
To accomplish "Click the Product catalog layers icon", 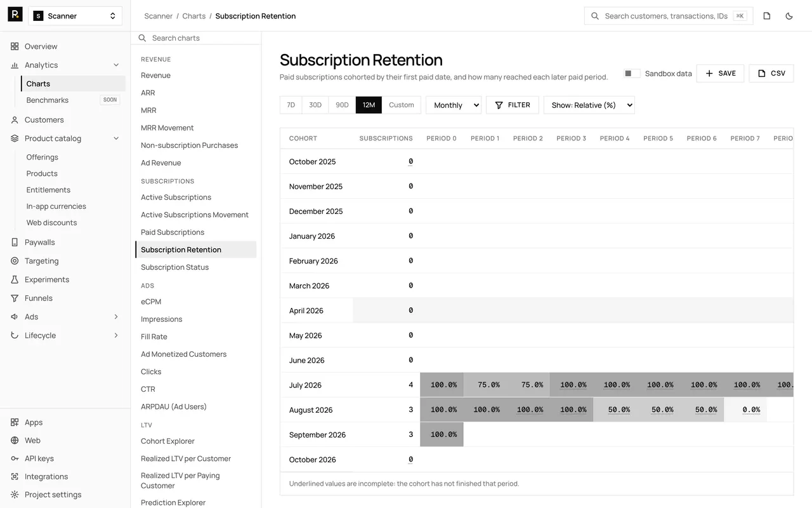I will coord(15,138).
